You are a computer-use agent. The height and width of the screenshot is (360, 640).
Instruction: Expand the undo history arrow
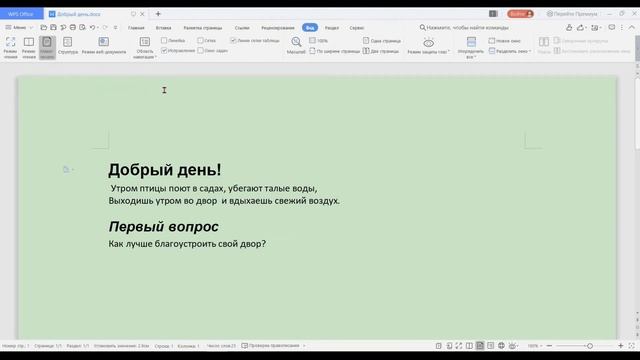pyautogui.click(x=98, y=28)
